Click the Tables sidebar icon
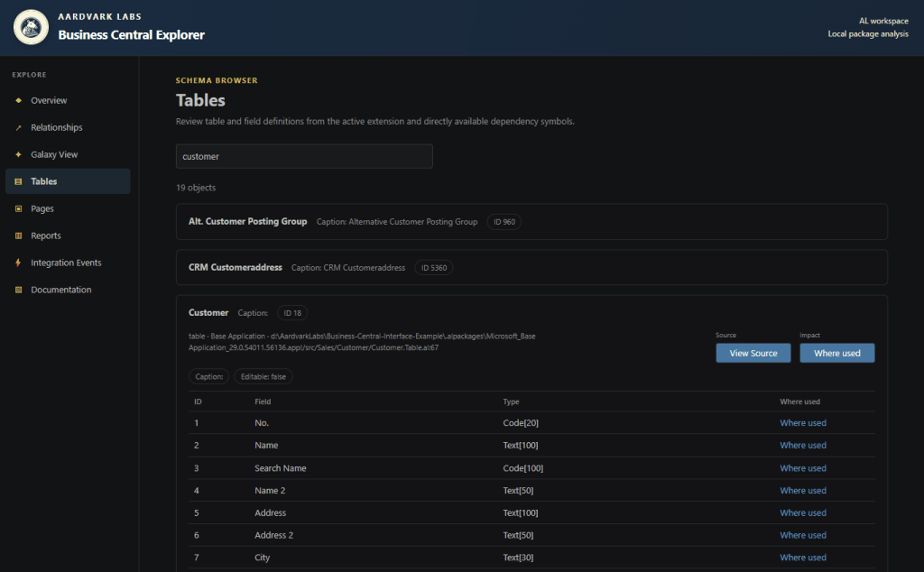This screenshot has height=572, width=924. (x=18, y=181)
